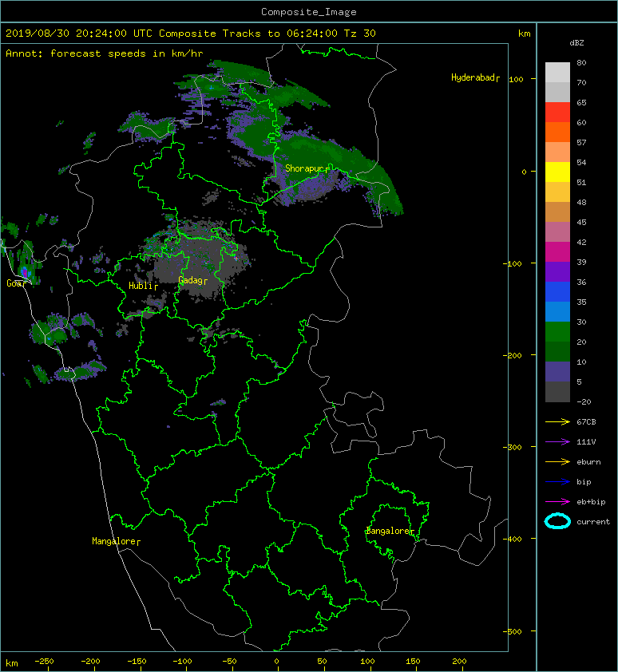Click the cyan 'current' ellipse legend icon
618x672 pixels.
(557, 521)
